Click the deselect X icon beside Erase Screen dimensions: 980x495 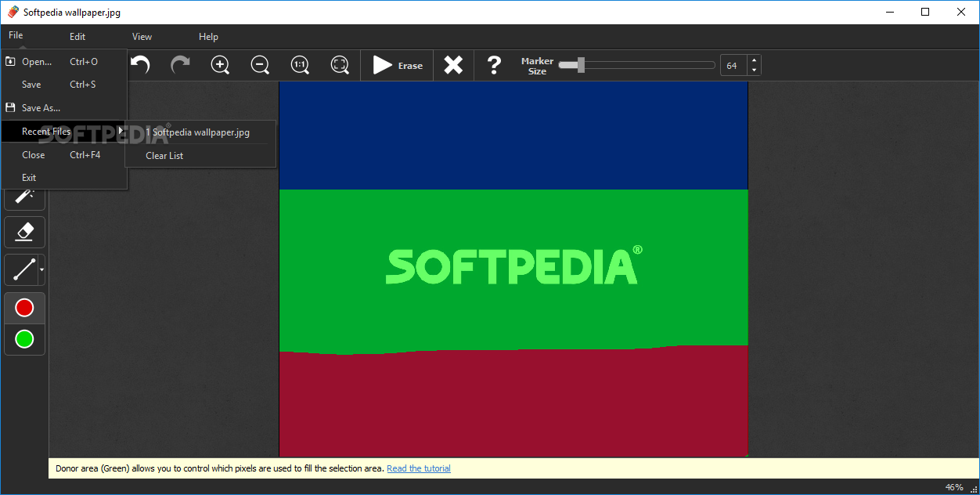point(453,65)
